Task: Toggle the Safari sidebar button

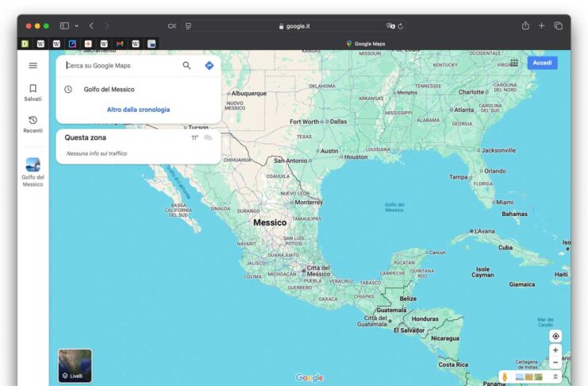Action: 64,26
